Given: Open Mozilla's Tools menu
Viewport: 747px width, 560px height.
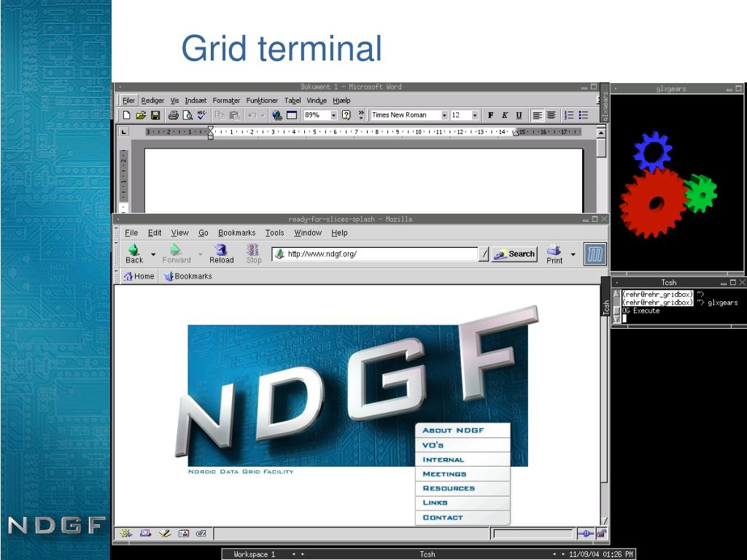Looking at the screenshot, I should coord(274,233).
